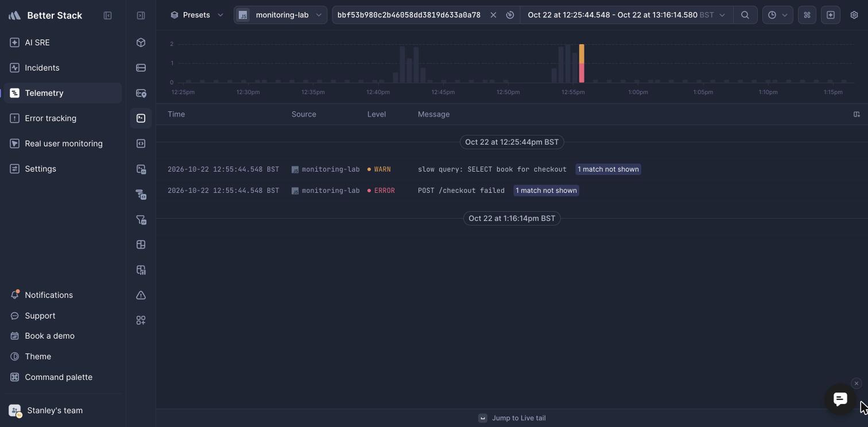868x427 pixels.
Task: Expand the secondary icon panel
Action: (141, 15)
